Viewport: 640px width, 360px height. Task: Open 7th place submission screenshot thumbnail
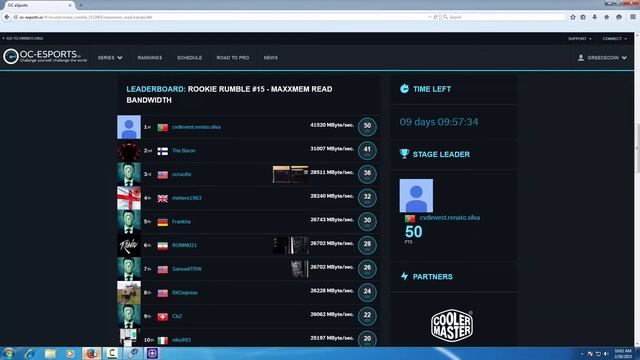click(299, 269)
